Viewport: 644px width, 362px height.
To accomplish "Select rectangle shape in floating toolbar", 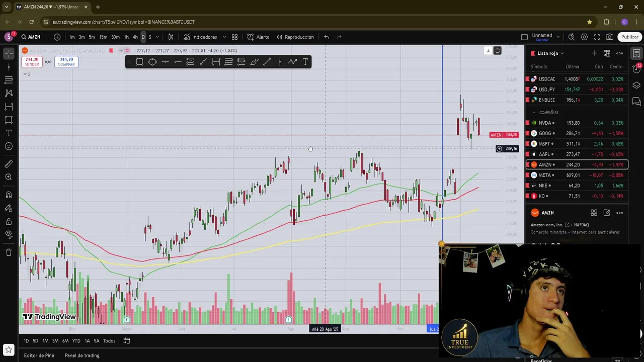I will [139, 62].
